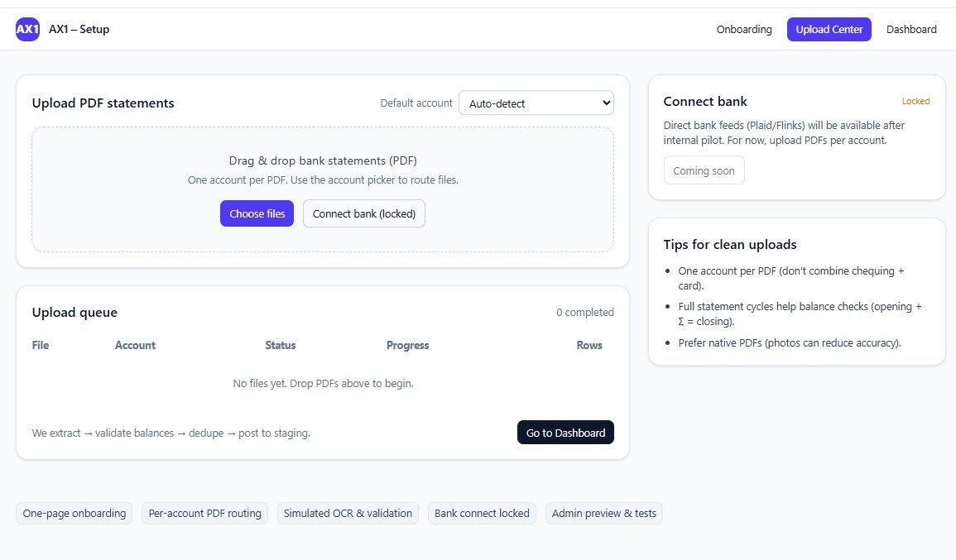Viewport: 956px width, 560px height.
Task: Click the Account column header in queue
Action: pyautogui.click(x=135, y=346)
